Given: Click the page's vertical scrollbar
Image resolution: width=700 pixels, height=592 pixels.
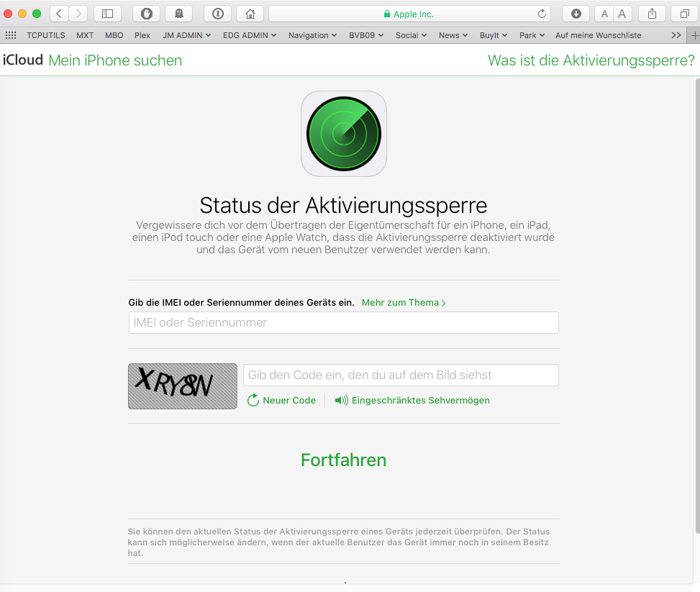Looking at the screenshot, I should [697, 306].
